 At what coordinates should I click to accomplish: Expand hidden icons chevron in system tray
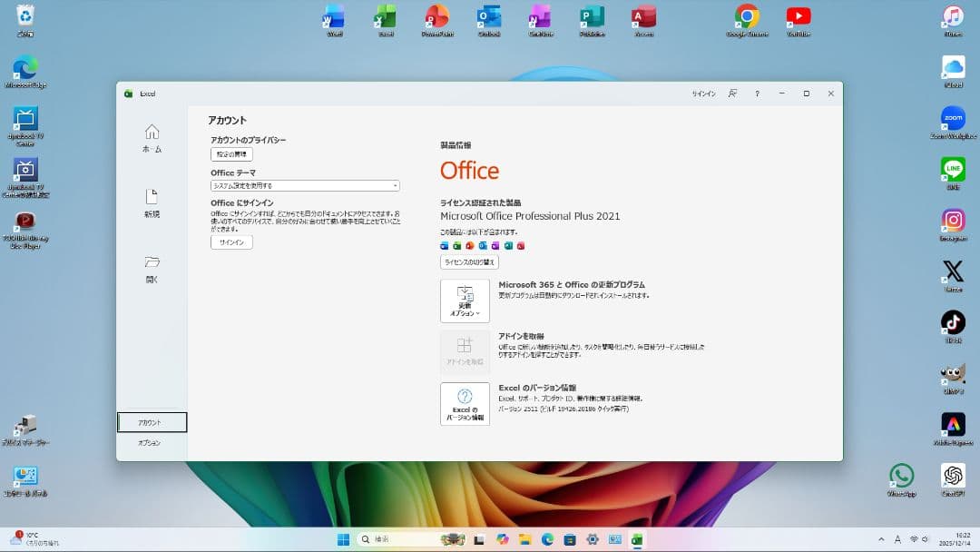coord(881,538)
